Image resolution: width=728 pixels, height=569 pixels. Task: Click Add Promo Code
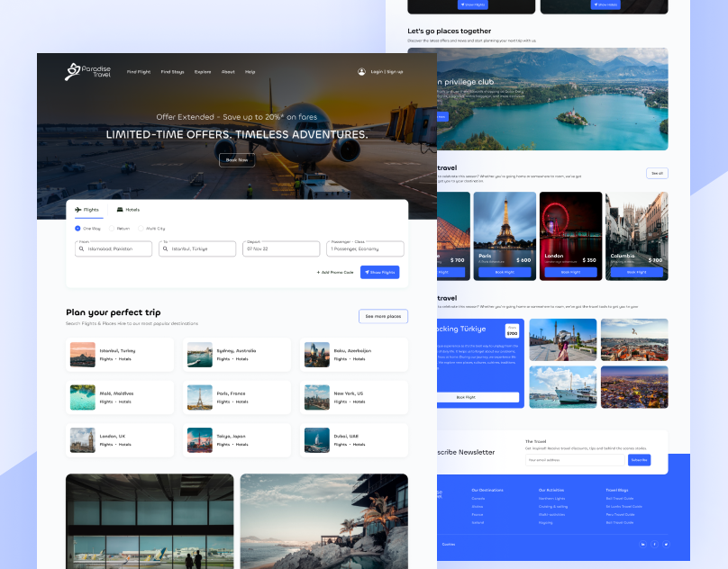coord(335,273)
